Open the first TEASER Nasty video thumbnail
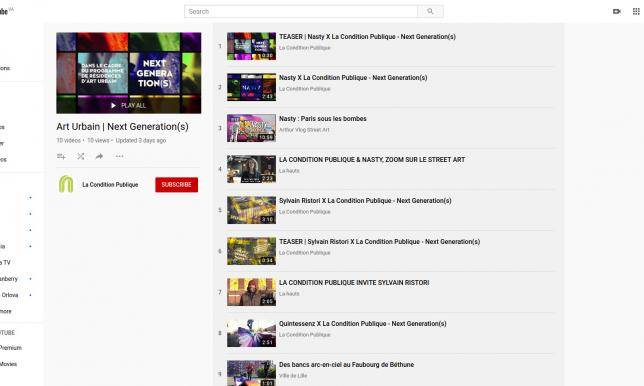This screenshot has height=386, width=644. tap(251, 46)
